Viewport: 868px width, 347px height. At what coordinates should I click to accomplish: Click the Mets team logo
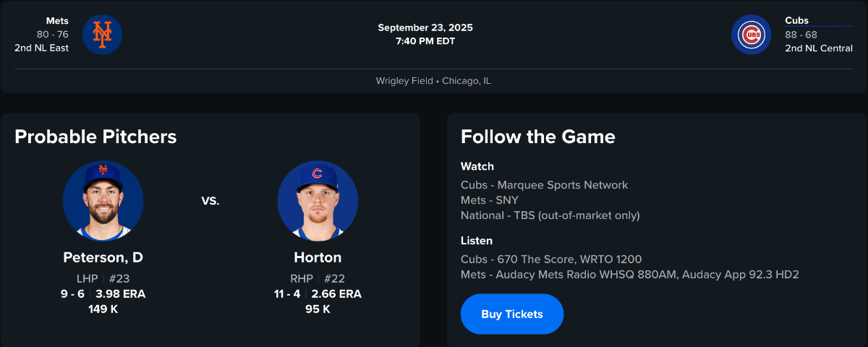tap(102, 35)
